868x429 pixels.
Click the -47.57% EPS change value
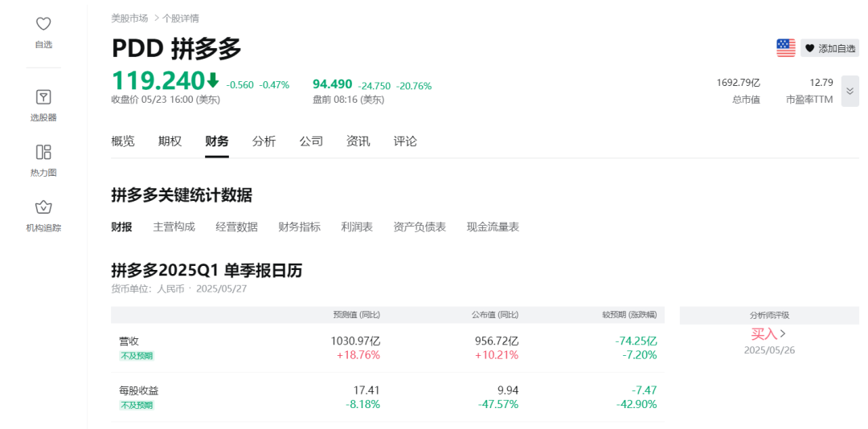click(498, 405)
